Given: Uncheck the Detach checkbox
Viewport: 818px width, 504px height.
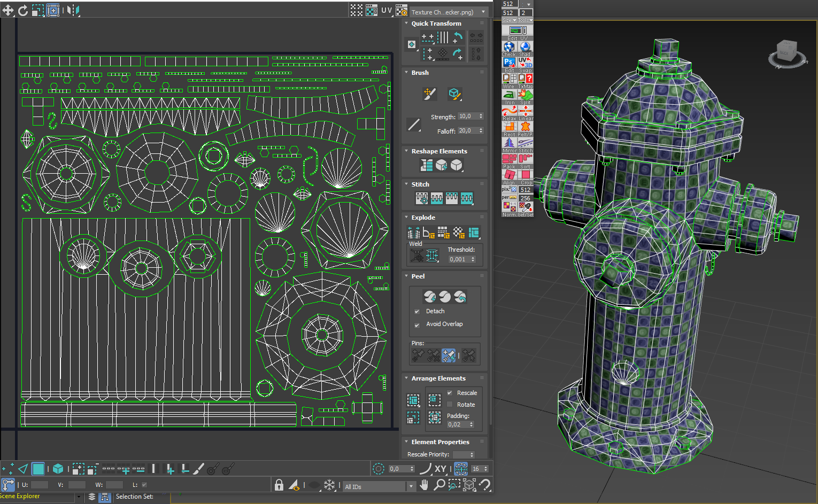Looking at the screenshot, I should click(x=417, y=312).
